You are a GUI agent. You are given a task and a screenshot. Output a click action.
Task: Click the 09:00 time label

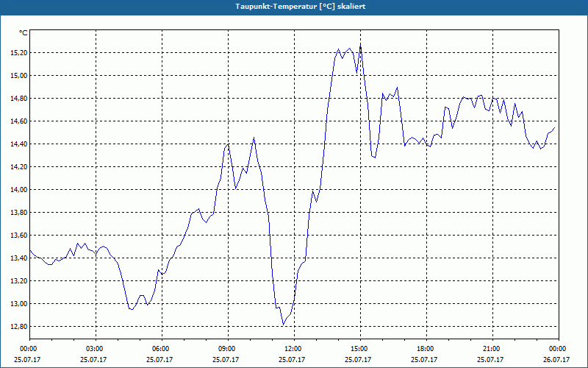tap(229, 349)
